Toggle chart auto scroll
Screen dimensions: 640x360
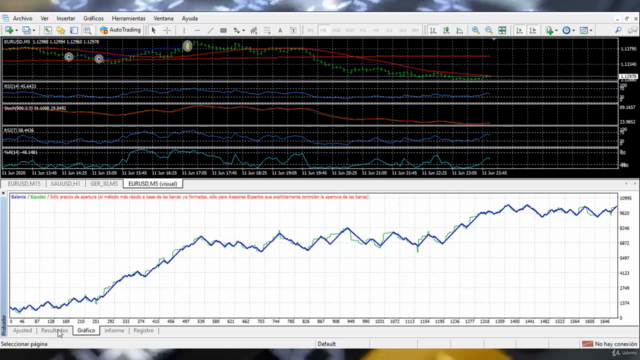click(519, 30)
